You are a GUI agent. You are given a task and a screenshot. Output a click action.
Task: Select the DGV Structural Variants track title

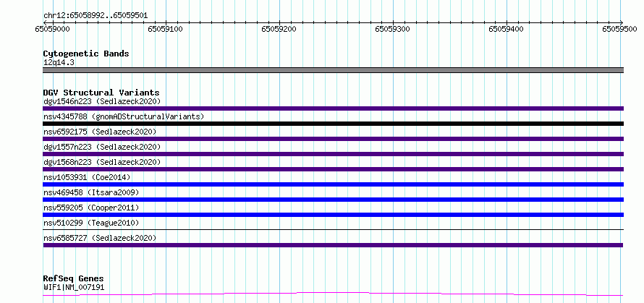tap(101, 93)
